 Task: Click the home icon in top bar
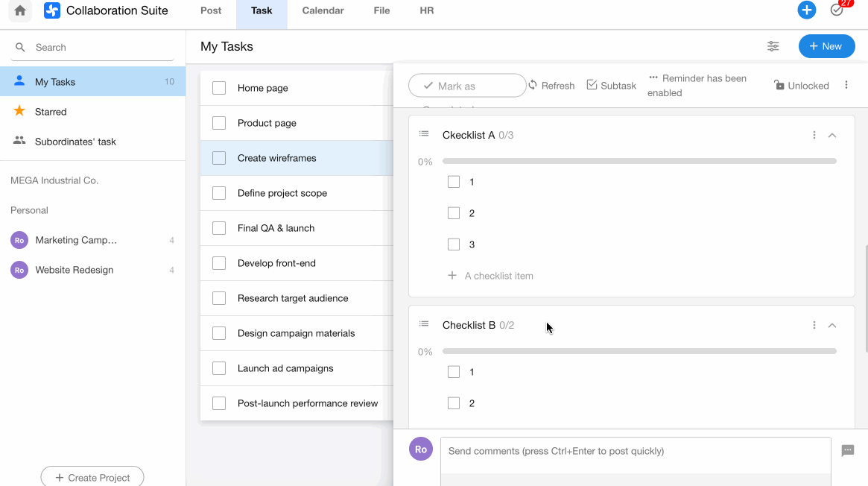click(x=20, y=10)
